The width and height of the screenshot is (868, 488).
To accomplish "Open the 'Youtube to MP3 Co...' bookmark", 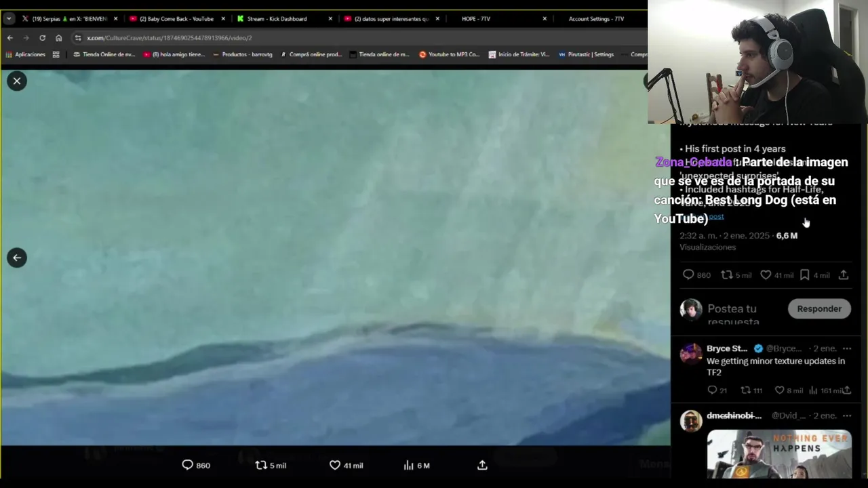I will click(449, 55).
